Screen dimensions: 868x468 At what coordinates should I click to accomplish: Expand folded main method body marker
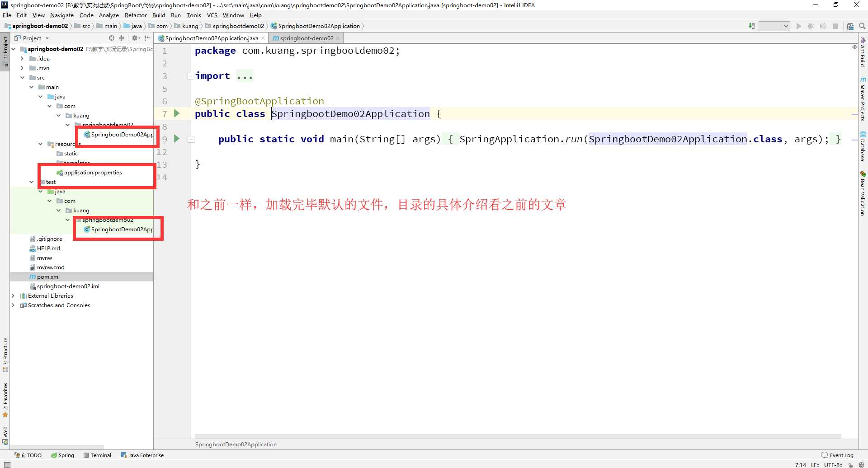(191, 139)
